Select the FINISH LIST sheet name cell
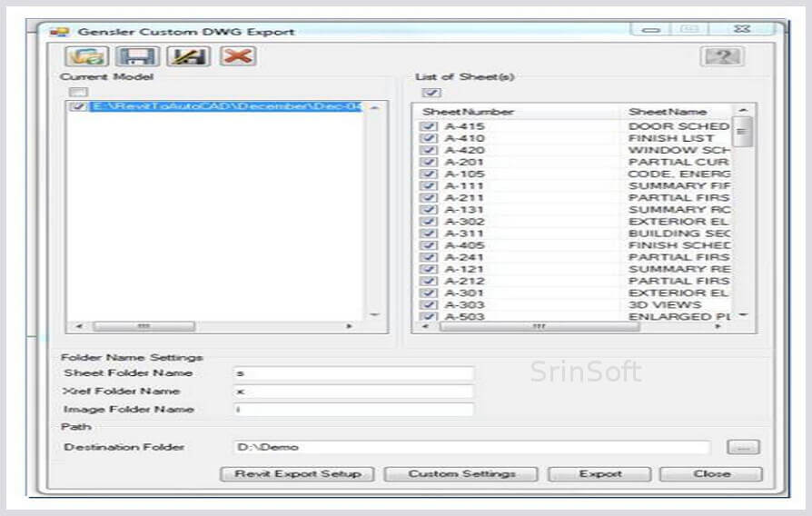Viewport: 812px width, 516px height. pyautogui.click(x=671, y=138)
